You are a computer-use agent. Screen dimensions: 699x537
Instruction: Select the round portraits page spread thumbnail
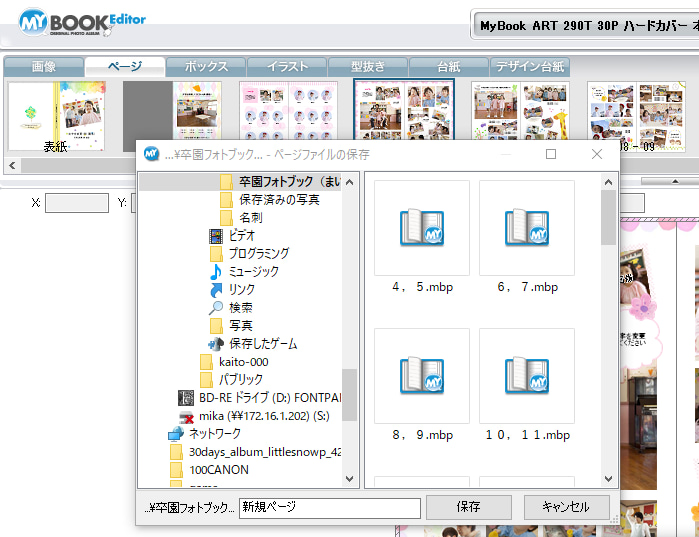pos(288,111)
